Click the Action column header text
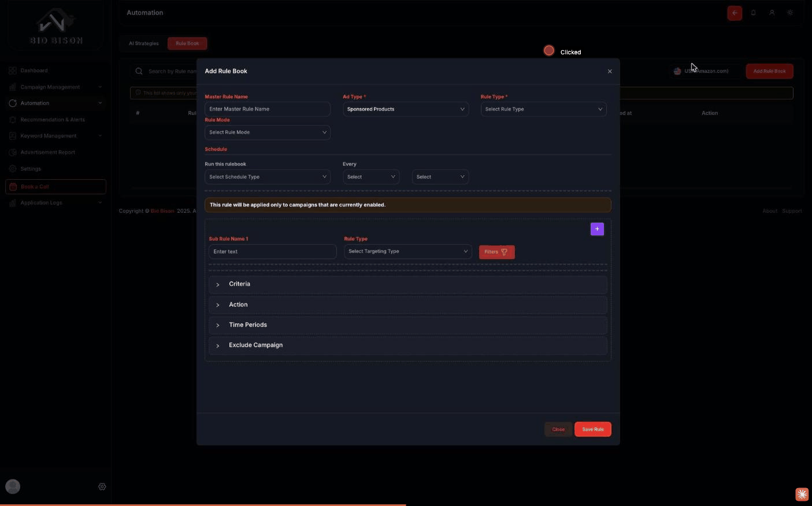The width and height of the screenshot is (812, 506). click(710, 113)
